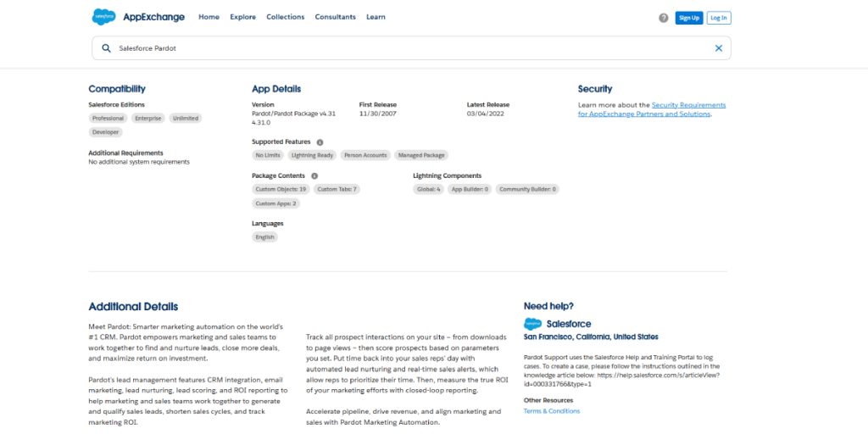Click the Additional Requirements label
868x434 pixels.
click(x=125, y=153)
